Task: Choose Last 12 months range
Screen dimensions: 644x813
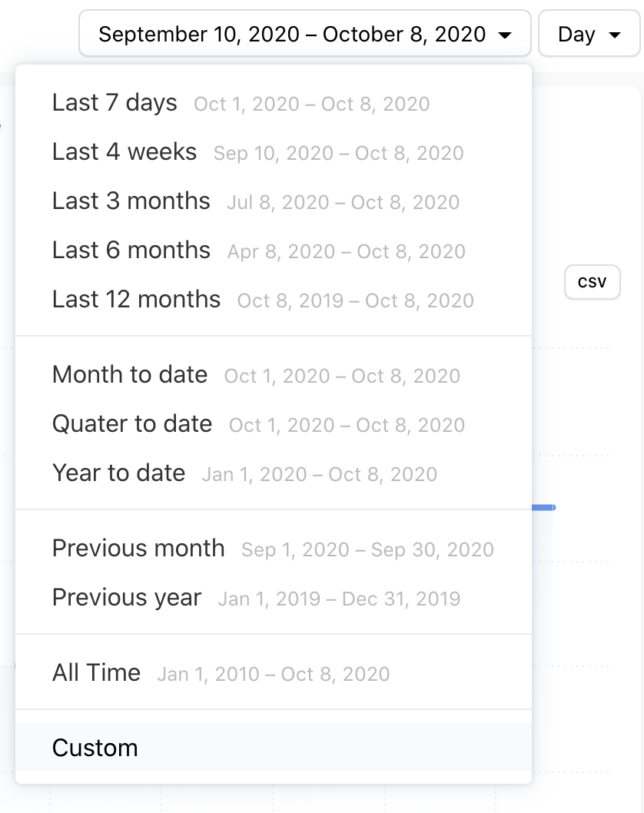Action: [x=136, y=300]
